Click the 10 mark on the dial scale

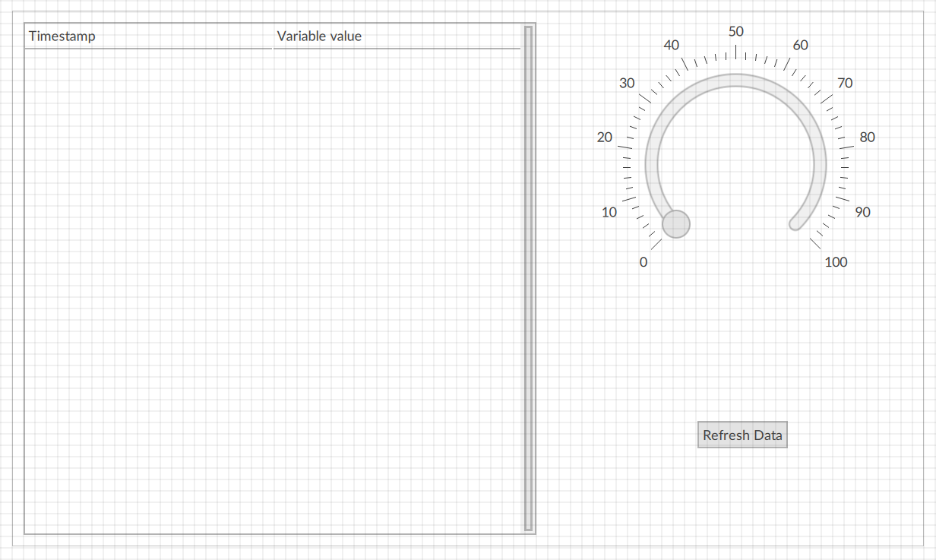click(609, 212)
